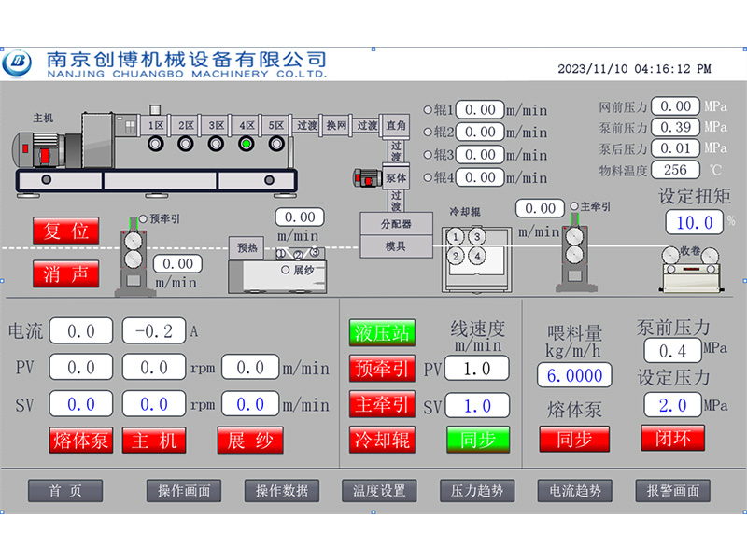Toggle the 预牵引 radio indicator
Viewport: 747px width, 560px height.
143,219
